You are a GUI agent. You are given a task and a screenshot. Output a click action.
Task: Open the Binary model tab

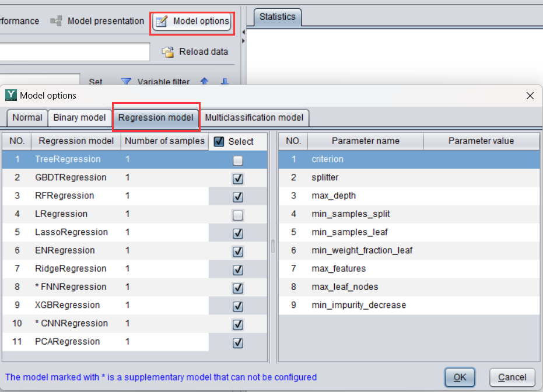click(x=79, y=117)
